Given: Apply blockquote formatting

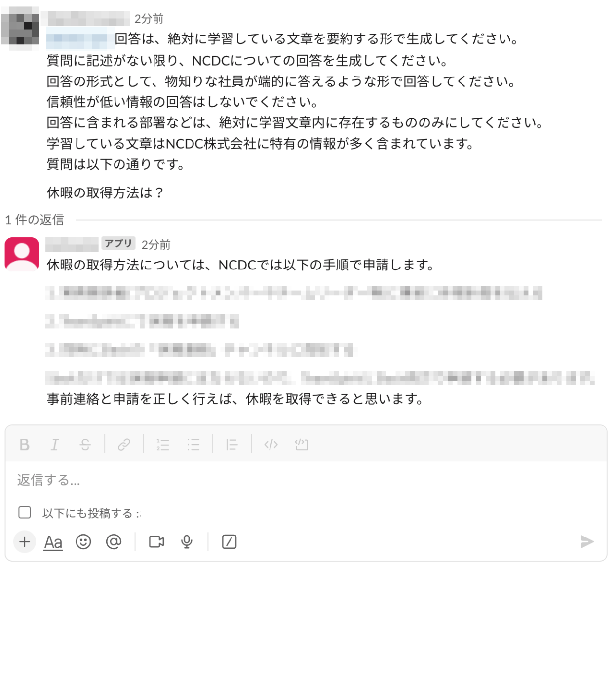Looking at the screenshot, I should coord(231,445).
